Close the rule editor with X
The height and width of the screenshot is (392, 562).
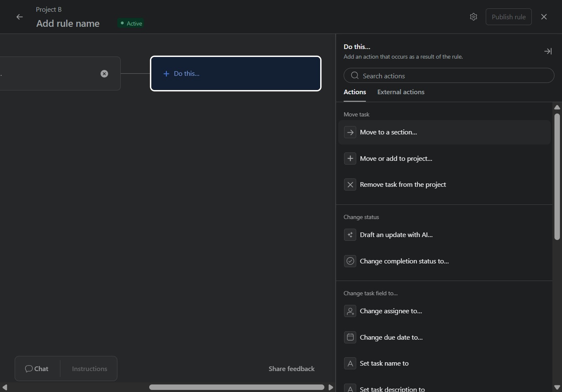coord(544,17)
